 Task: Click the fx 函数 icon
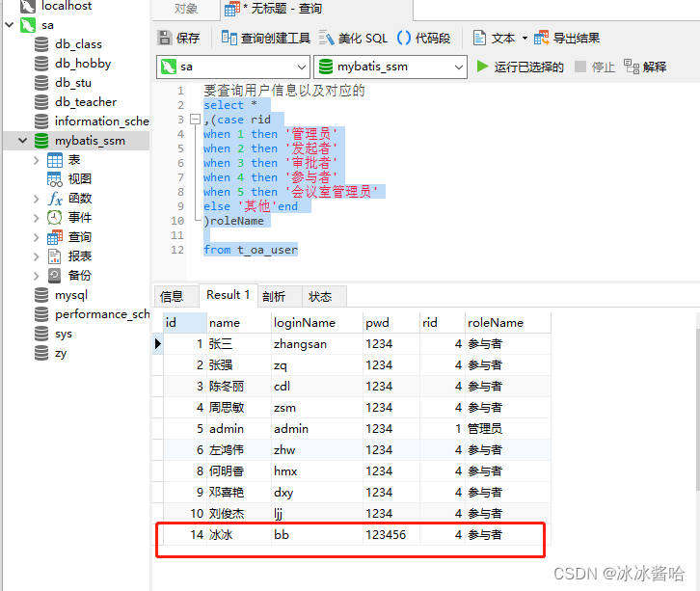tap(55, 199)
